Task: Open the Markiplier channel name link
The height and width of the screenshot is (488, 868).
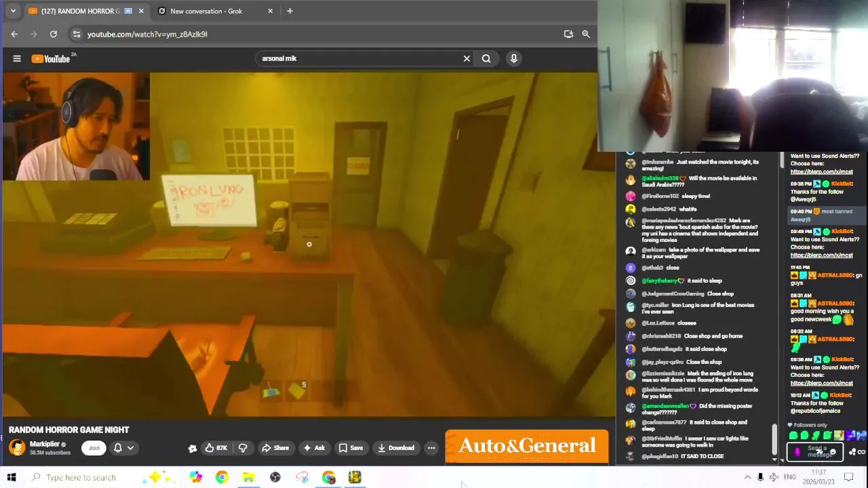Action: 45,444
